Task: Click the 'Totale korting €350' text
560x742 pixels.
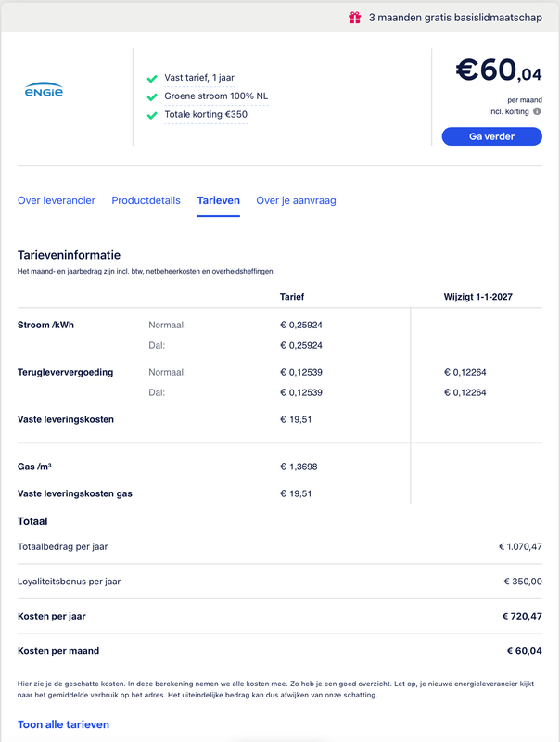Action: pyautogui.click(x=206, y=114)
